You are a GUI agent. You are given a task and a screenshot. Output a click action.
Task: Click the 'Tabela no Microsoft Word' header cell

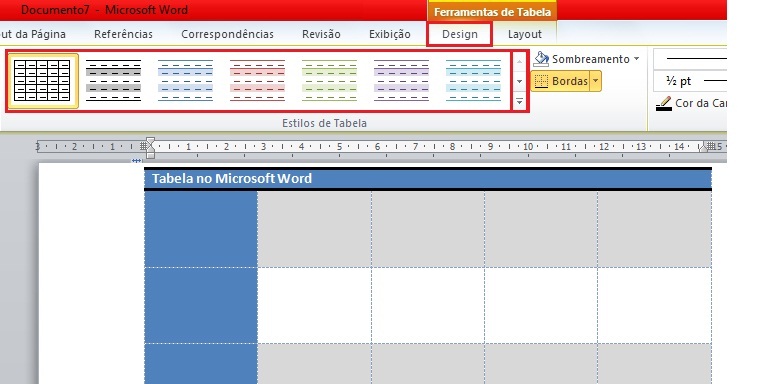pyautogui.click(x=428, y=179)
